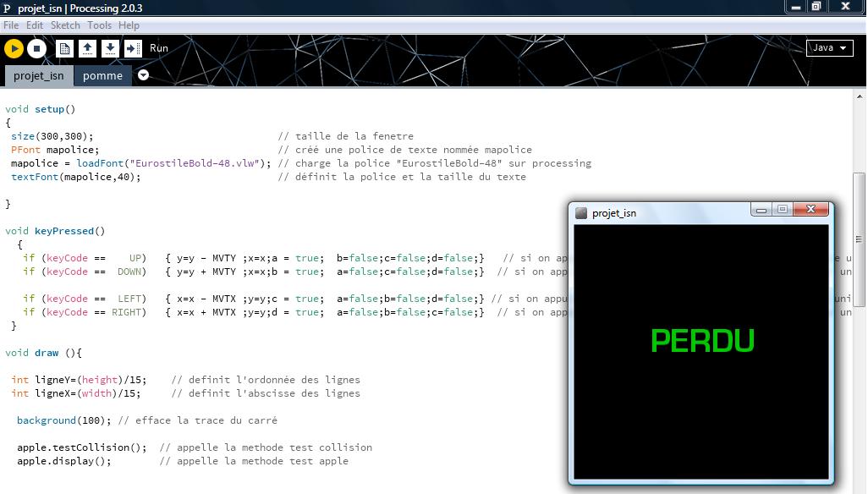This screenshot has width=868, height=494.
Task: Stop the running sketch
Action: click(36, 49)
